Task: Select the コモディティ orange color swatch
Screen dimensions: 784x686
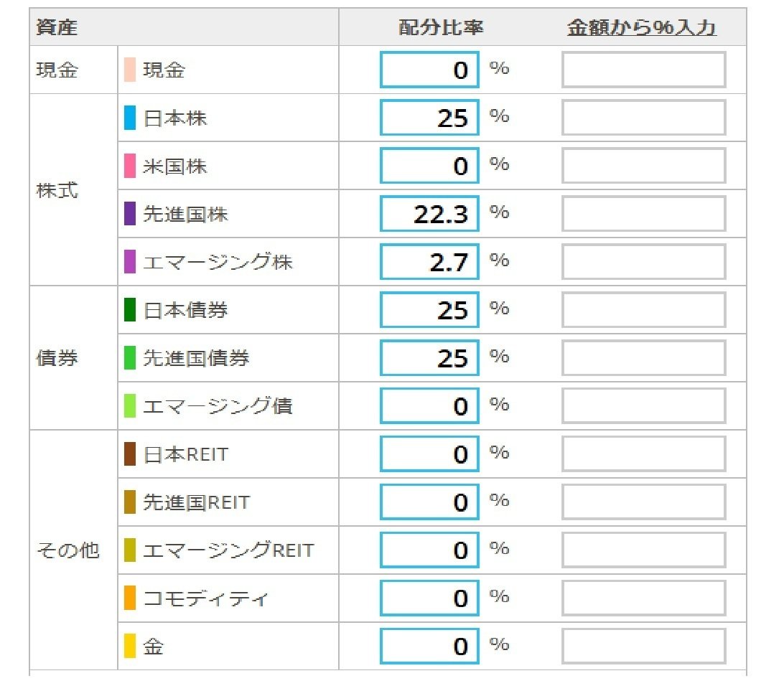Action: (130, 598)
